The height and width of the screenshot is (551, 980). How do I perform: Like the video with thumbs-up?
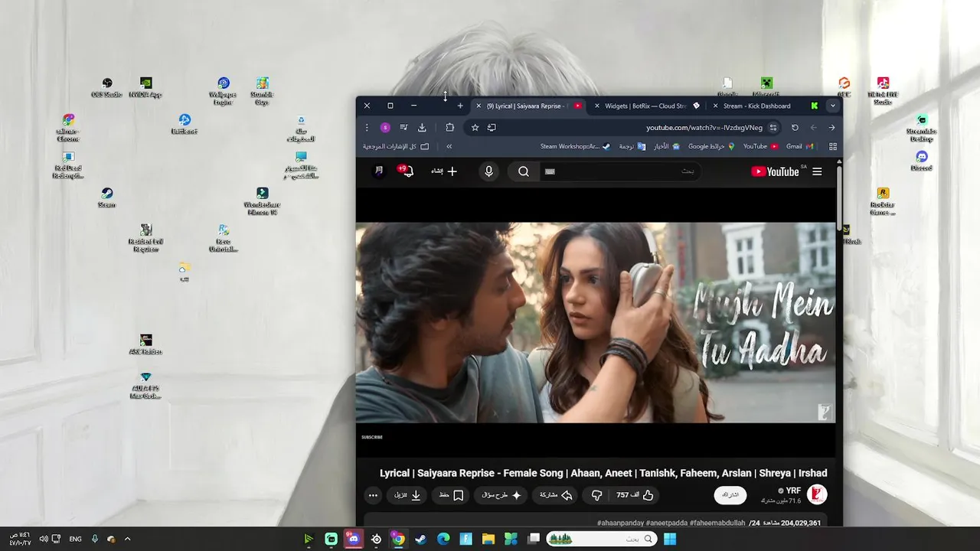coord(635,495)
